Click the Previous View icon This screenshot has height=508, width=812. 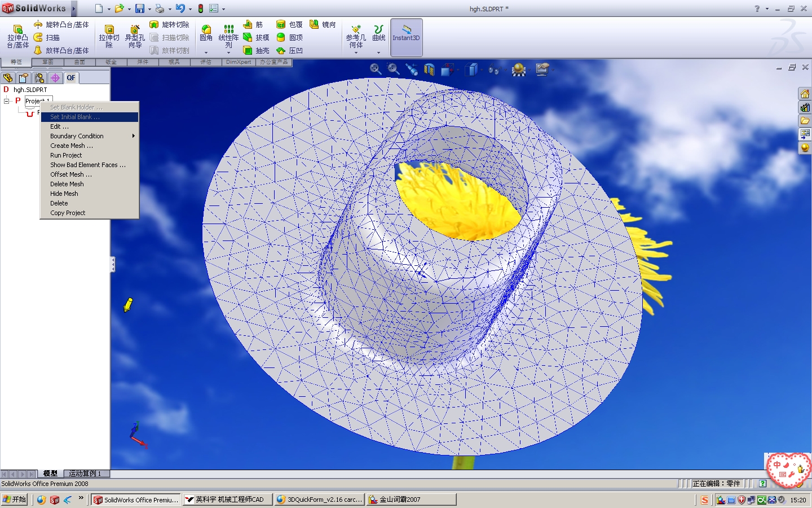point(412,69)
